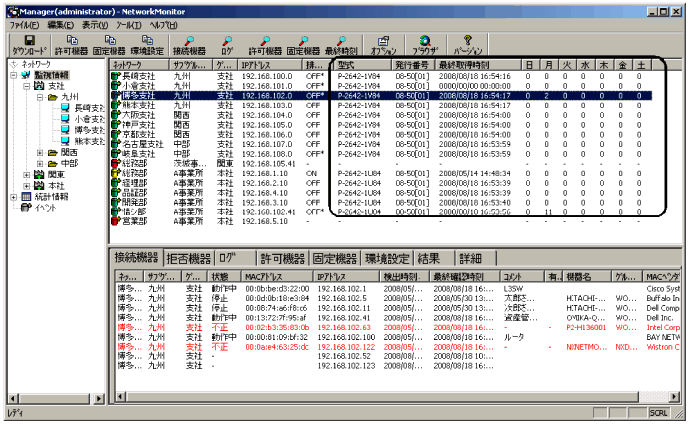Viewport: 688px width, 424px height.
Task: Switch to the 拒否機器 tab
Action: coord(189,257)
